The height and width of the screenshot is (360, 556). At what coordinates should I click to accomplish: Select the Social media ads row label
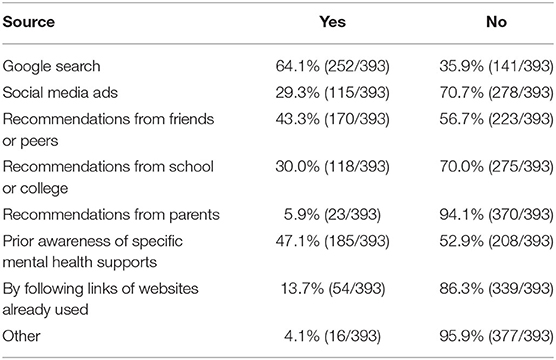[60, 93]
